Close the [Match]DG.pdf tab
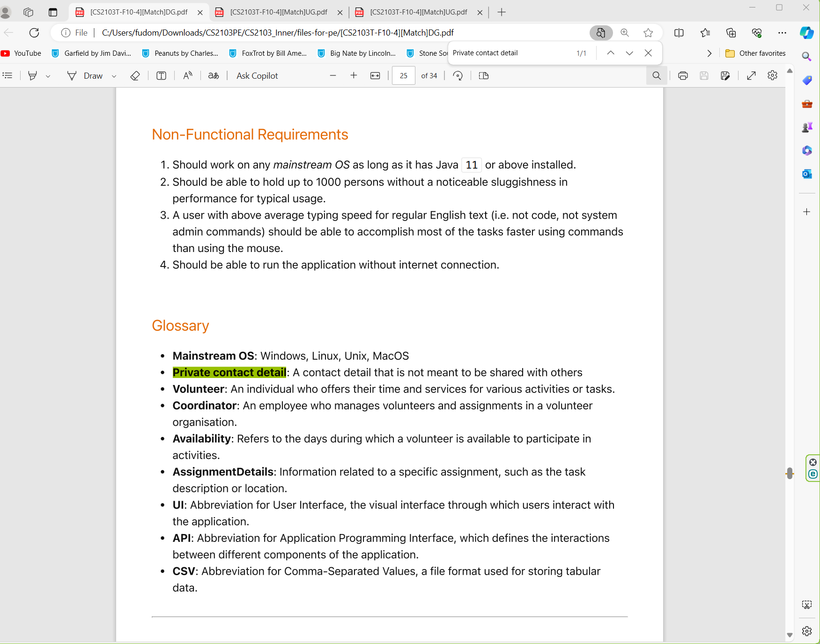The image size is (820, 644). pyautogui.click(x=200, y=13)
